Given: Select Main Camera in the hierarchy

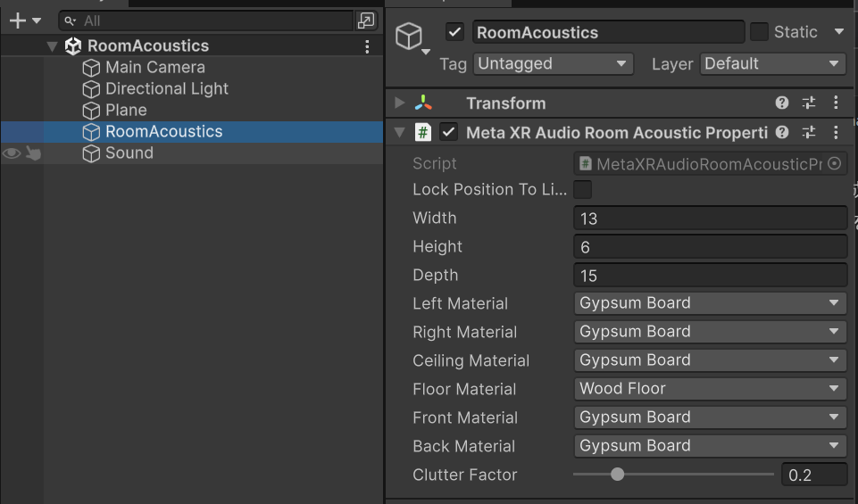Looking at the screenshot, I should (154, 68).
